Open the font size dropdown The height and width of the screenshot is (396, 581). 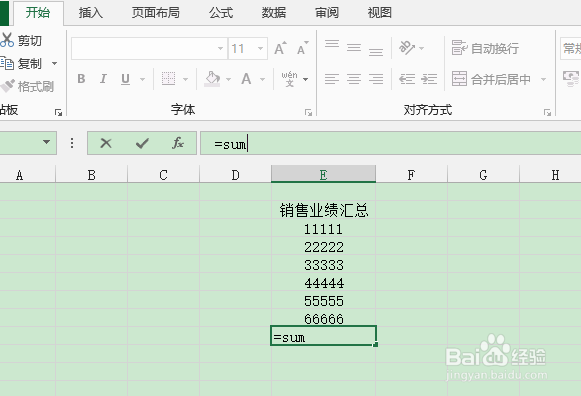260,48
